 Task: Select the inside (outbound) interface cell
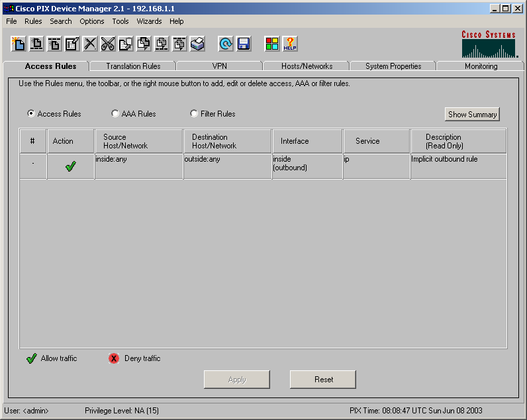click(x=307, y=166)
